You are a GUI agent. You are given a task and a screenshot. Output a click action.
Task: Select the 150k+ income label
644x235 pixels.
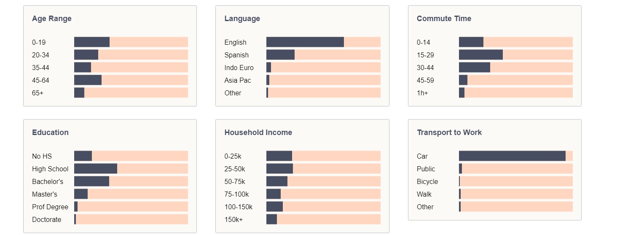233,219
